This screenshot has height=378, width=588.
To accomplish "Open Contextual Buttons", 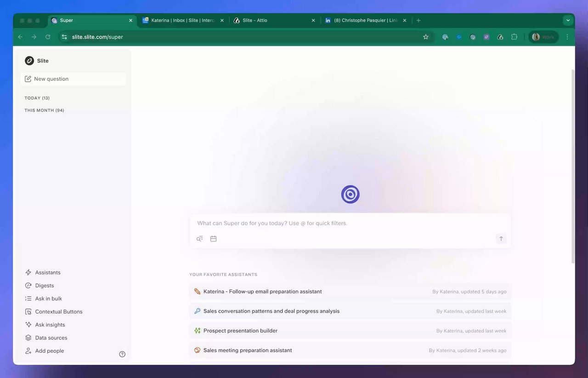I will click(54, 312).
